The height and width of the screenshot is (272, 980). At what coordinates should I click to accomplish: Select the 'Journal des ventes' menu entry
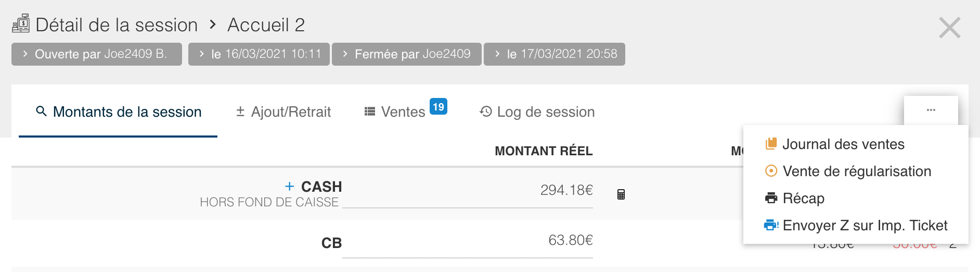843,144
